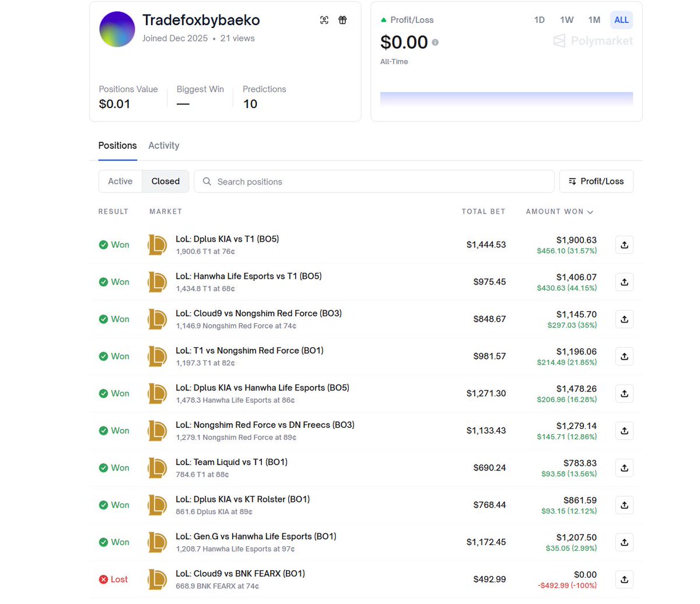This screenshot has height=604, width=700.
Task: Click the $1,444.53 total bet value
Action: tap(486, 245)
